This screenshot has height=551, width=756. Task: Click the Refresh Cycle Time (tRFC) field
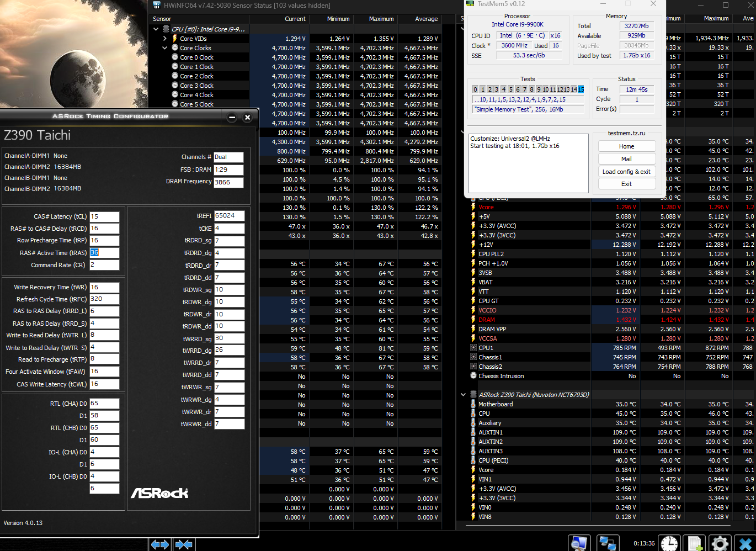104,299
